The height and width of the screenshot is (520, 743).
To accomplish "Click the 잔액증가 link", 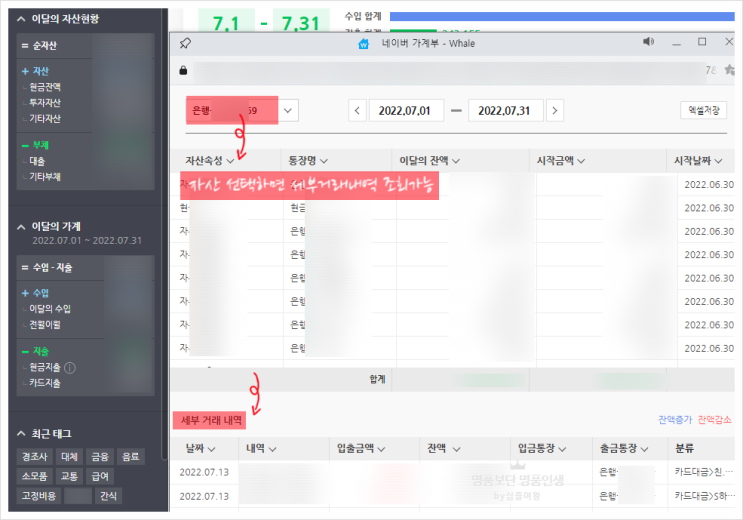I will (675, 420).
